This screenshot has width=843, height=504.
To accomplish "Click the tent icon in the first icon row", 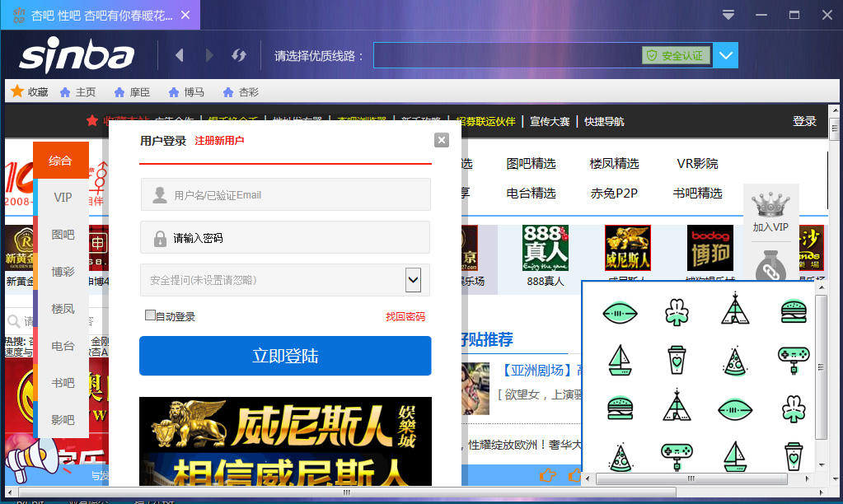I will [x=735, y=309].
